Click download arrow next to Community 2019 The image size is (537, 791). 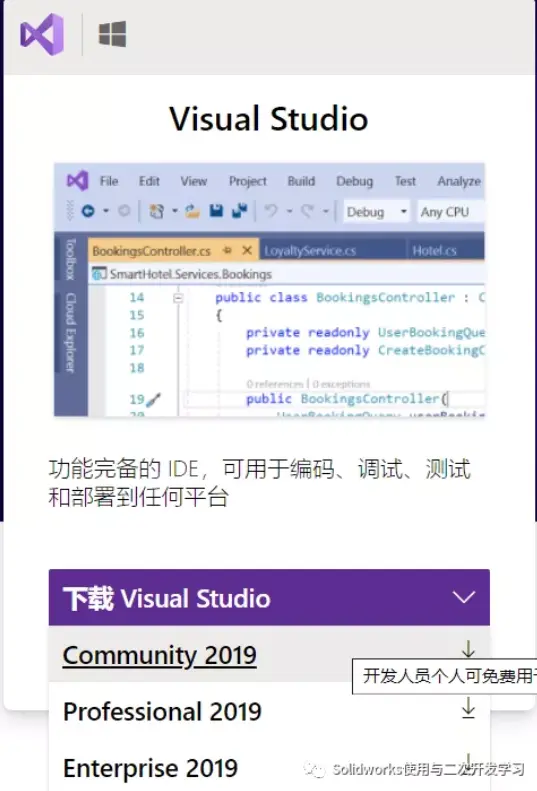tap(468, 649)
